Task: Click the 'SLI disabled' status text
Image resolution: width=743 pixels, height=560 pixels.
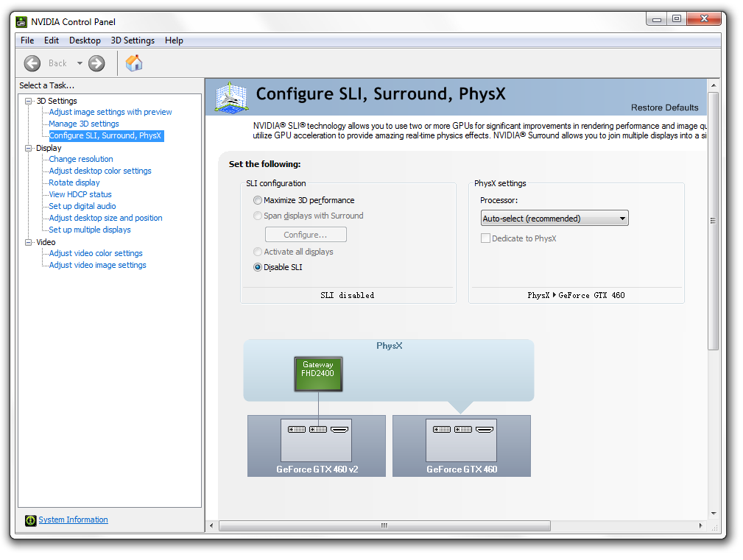Action: coord(348,295)
